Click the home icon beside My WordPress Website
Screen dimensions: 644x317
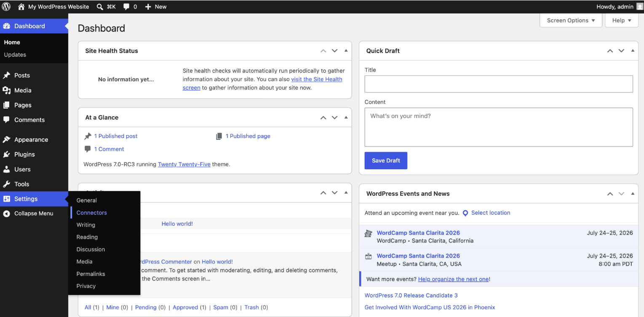click(x=21, y=6)
